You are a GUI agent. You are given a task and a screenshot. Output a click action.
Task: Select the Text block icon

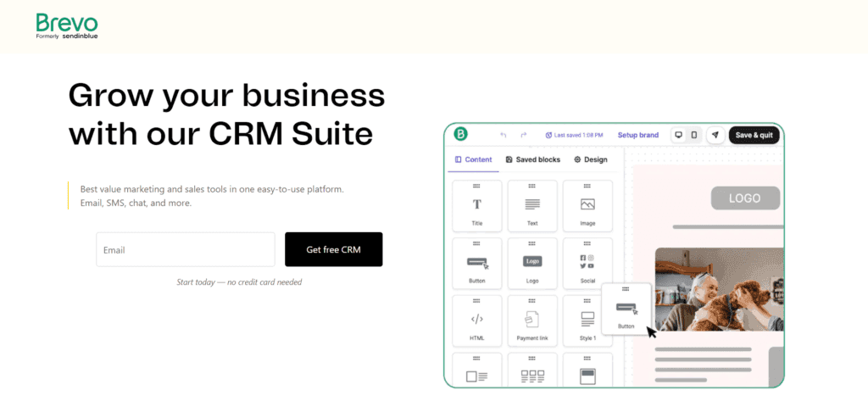tap(532, 206)
